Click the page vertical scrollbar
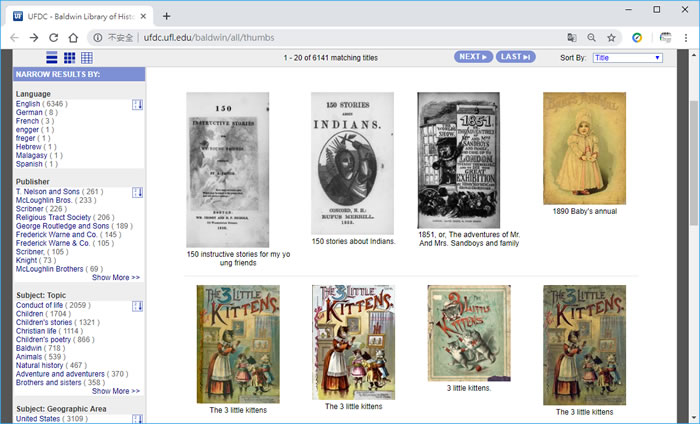The width and height of the screenshot is (700, 424). (x=694, y=163)
